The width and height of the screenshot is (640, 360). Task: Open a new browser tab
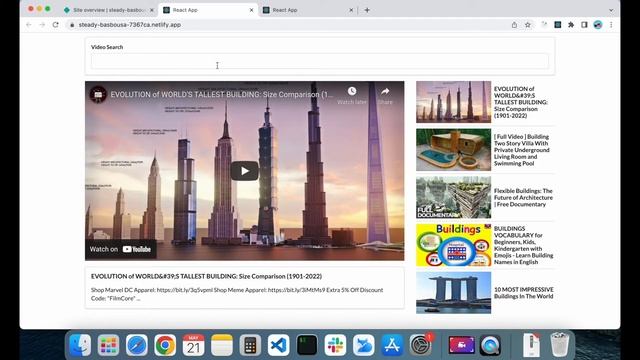[367, 10]
